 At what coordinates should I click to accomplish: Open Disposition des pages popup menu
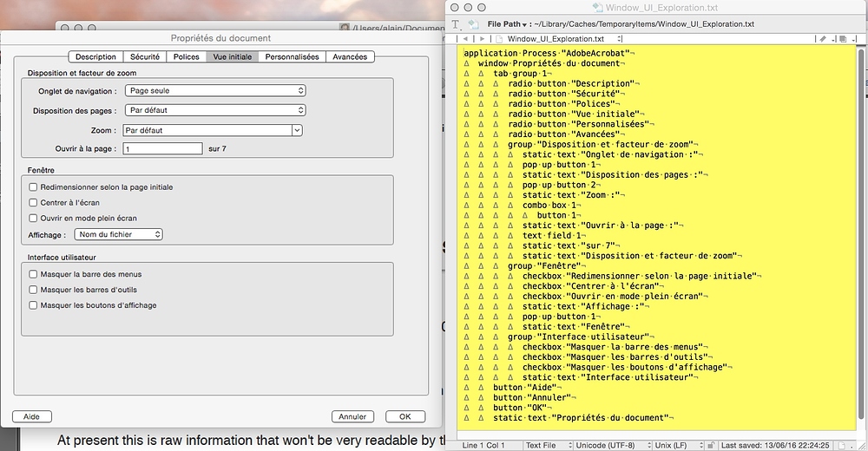[215, 110]
